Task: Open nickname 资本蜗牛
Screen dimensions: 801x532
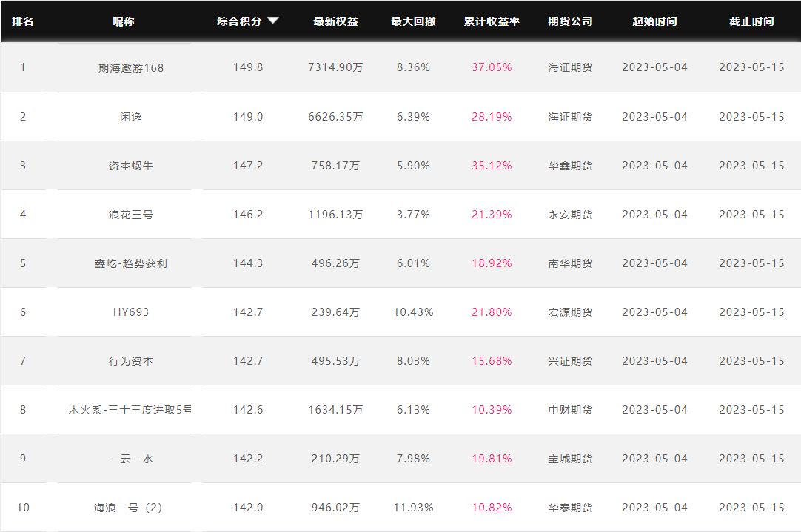Action: coord(131,166)
